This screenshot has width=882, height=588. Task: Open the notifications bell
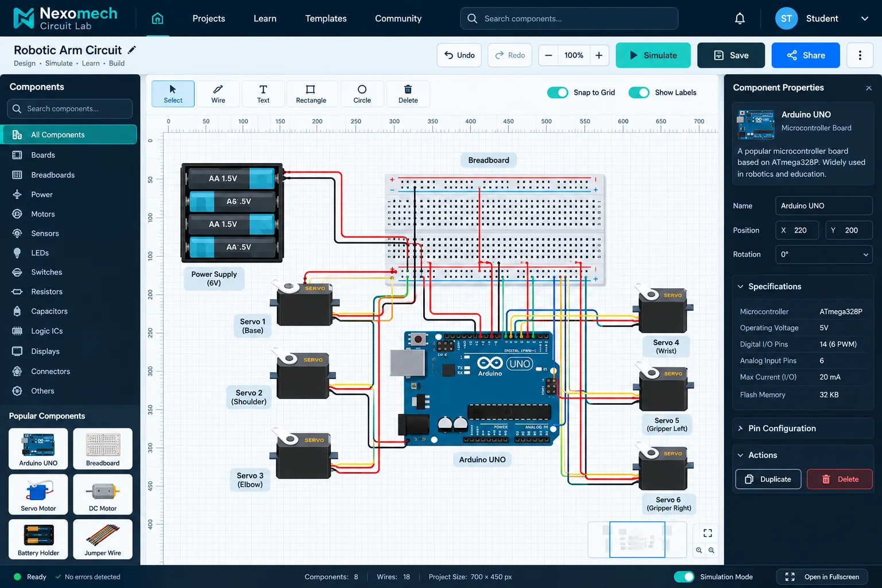click(x=740, y=18)
